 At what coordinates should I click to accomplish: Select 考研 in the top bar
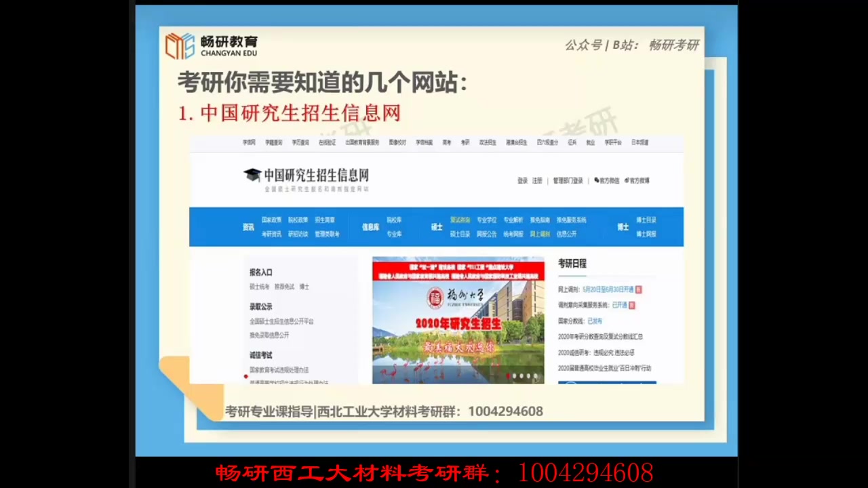coord(465,143)
